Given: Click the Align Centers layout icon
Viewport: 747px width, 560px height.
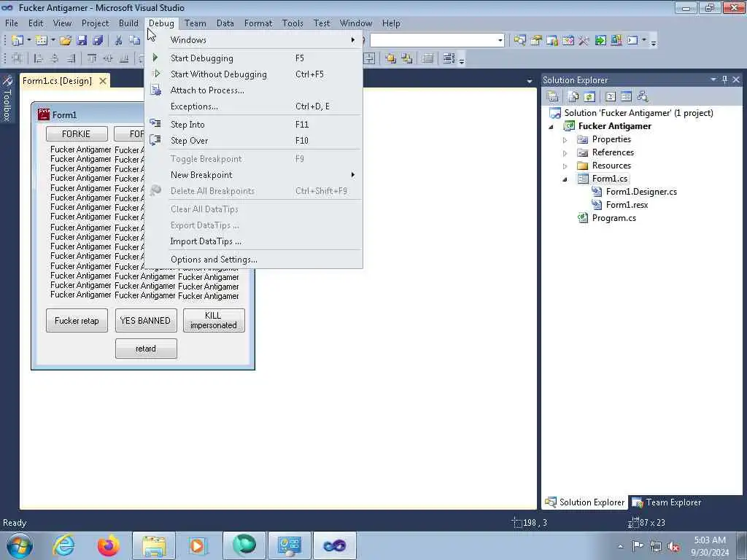Looking at the screenshot, I should coord(55,58).
